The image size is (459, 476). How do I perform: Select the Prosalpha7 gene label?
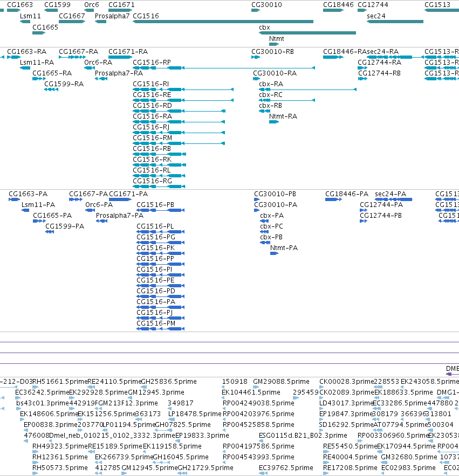pos(112,16)
